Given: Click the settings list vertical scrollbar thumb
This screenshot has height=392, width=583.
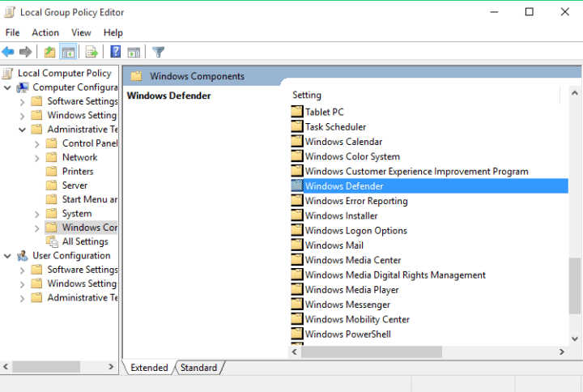Looking at the screenshot, I should [x=574, y=286].
